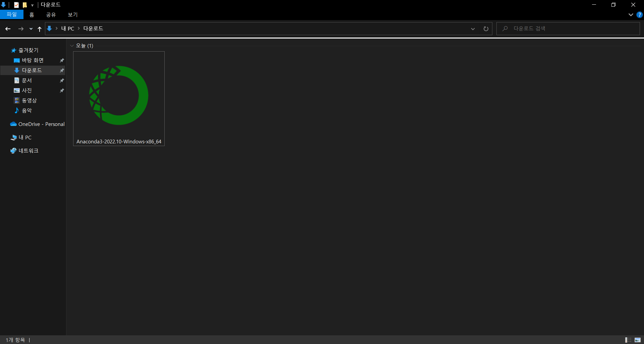The height and width of the screenshot is (344, 644).
Task: Click the Anaconda3-2022.10-Windows-x86_64 file name
Action: click(x=119, y=142)
